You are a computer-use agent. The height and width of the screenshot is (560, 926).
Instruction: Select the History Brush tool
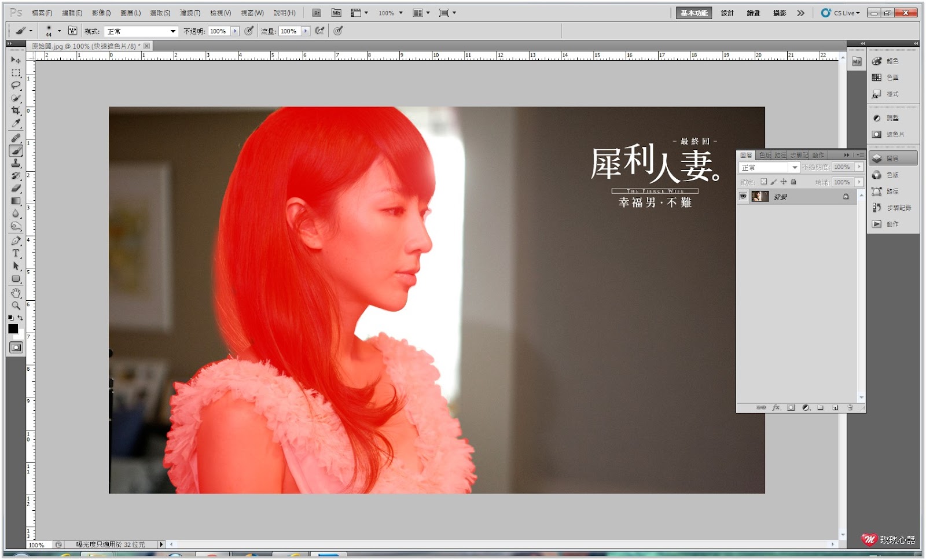[16, 176]
